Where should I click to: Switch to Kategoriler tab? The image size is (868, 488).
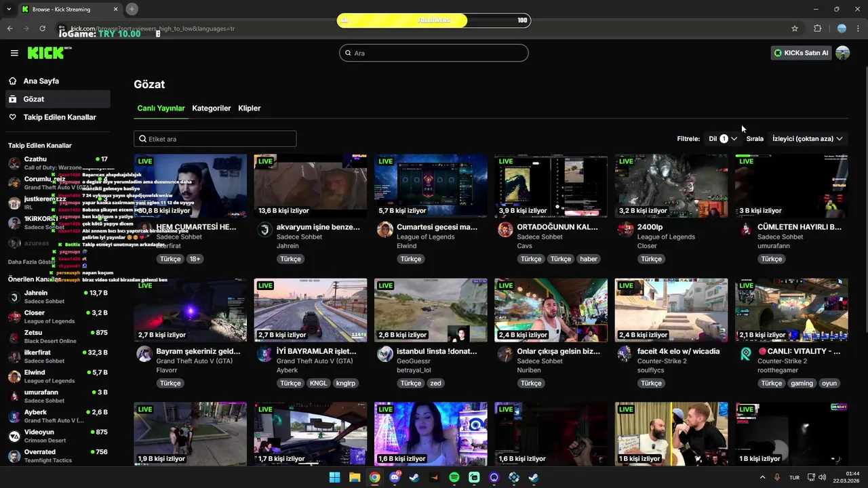(212, 108)
